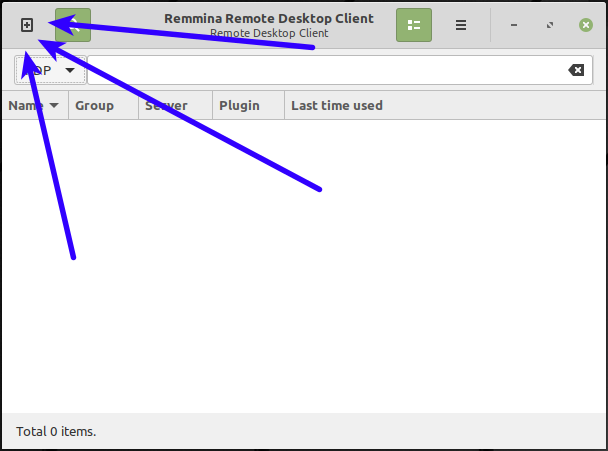
Task: Minimize the Remmina window
Action: click(x=514, y=25)
